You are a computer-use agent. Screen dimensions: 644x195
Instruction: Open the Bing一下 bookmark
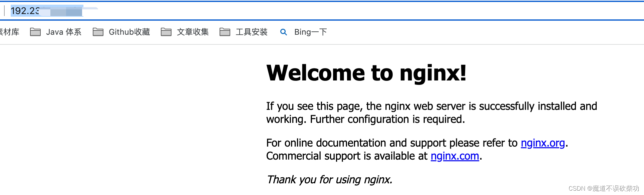[303, 32]
